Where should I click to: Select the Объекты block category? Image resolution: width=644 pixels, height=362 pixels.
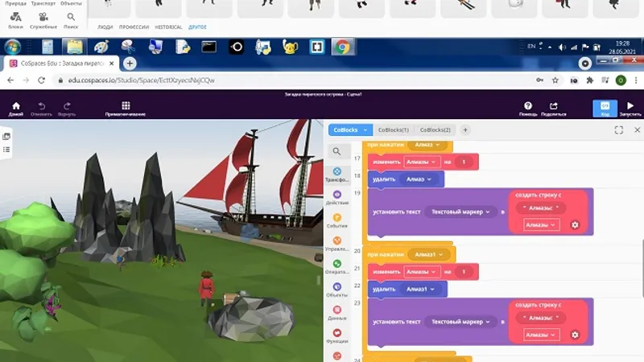pyautogui.click(x=337, y=290)
